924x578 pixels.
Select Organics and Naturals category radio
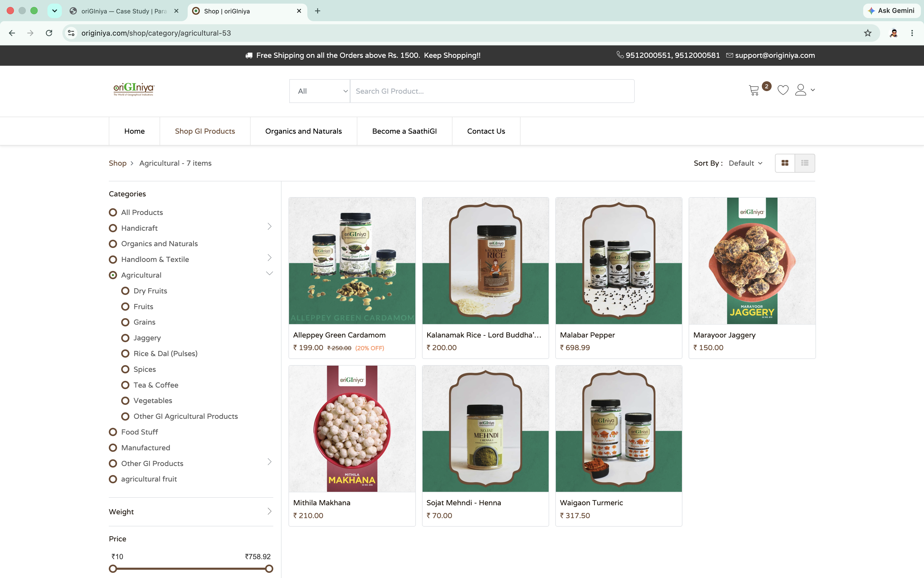113,244
